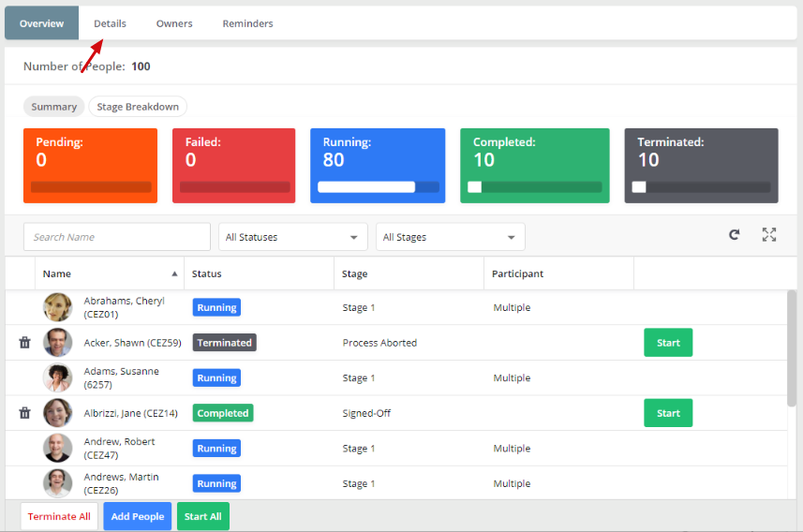Open the All Statuses dropdown
The image size is (803, 532).
tap(292, 237)
